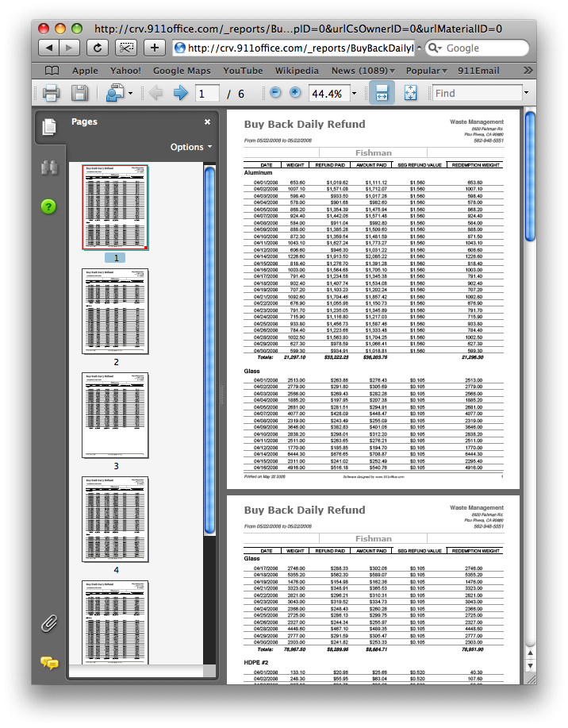Viewport: 568px width, 728px height.
Task: Zoom in with the plus circle button
Action: [x=295, y=92]
